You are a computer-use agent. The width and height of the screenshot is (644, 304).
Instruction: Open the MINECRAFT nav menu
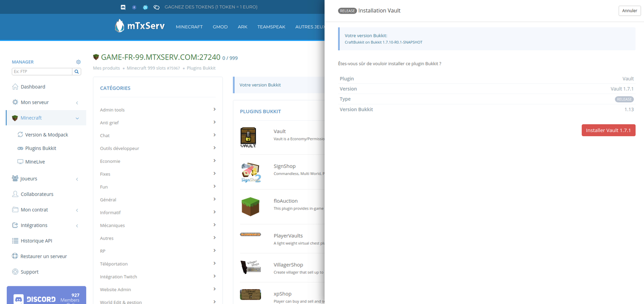click(x=189, y=27)
